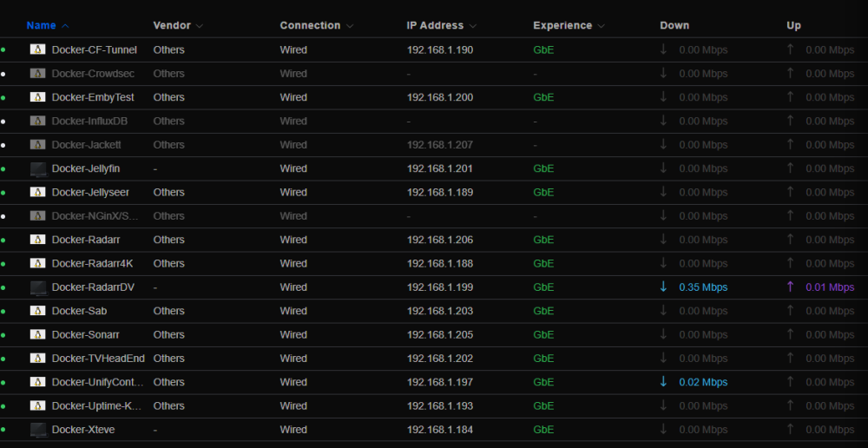Click the Up column header
The height and width of the screenshot is (448, 868).
[x=793, y=25]
